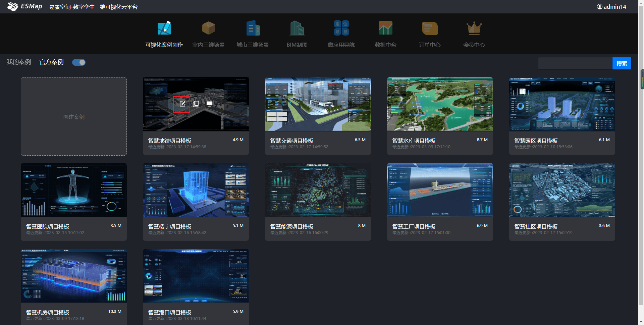Screen dimensions: 644x325
Task: Click the 搜索 button
Action: click(622, 63)
